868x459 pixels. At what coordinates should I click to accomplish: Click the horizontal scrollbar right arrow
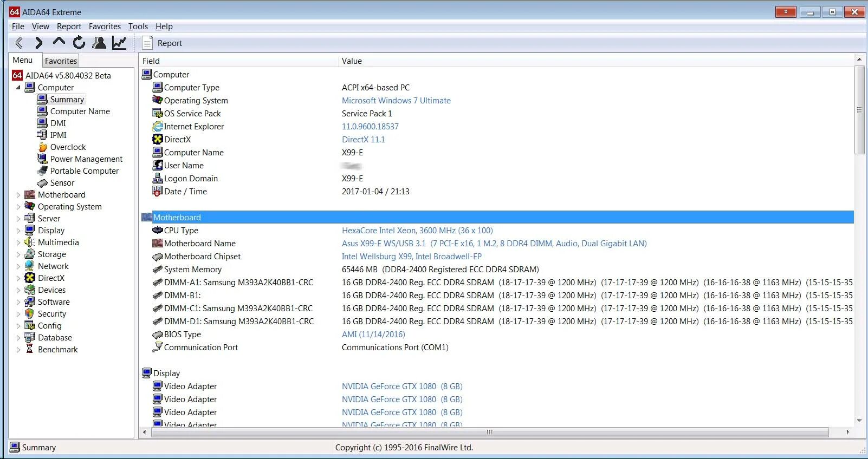coord(848,432)
